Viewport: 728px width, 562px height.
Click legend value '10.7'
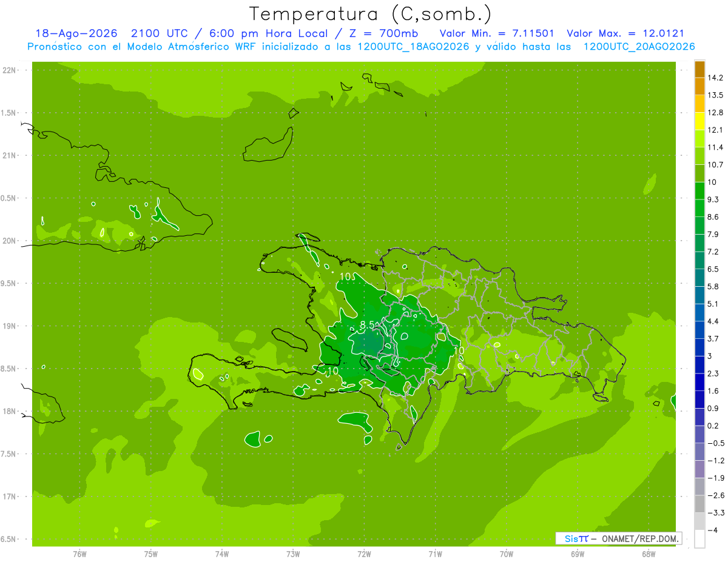[716, 165]
